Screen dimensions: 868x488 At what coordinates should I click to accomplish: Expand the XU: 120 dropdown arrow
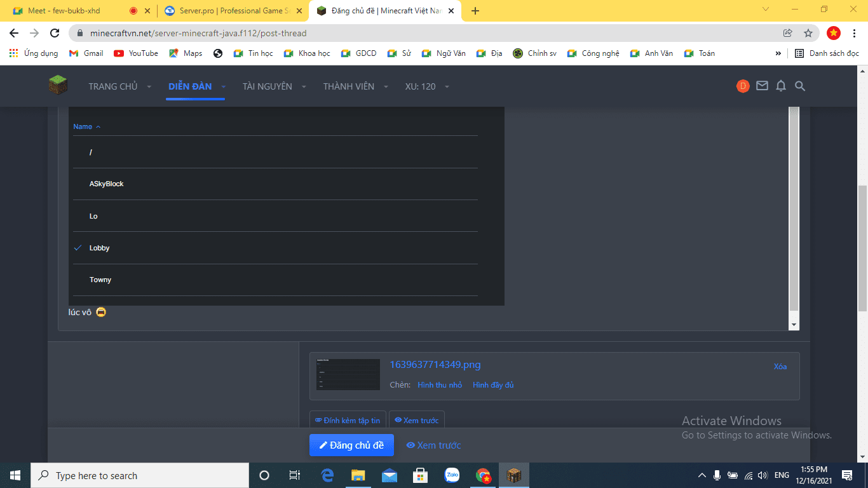pos(447,86)
